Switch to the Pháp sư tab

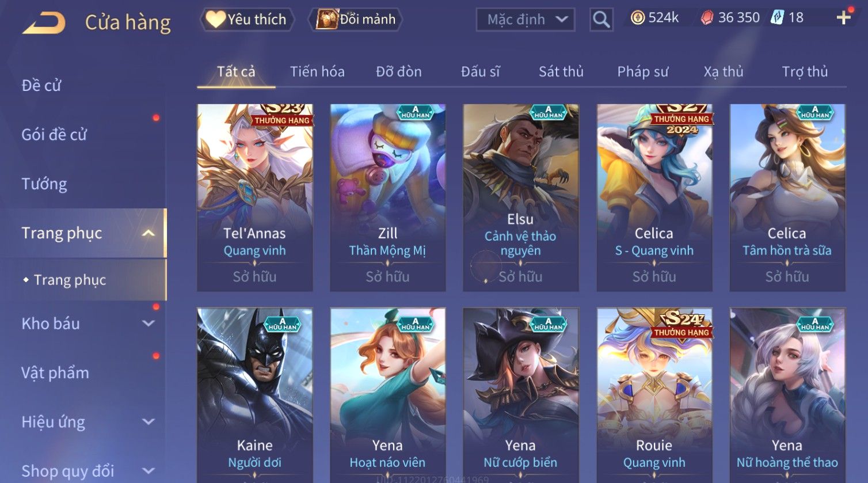(x=643, y=71)
